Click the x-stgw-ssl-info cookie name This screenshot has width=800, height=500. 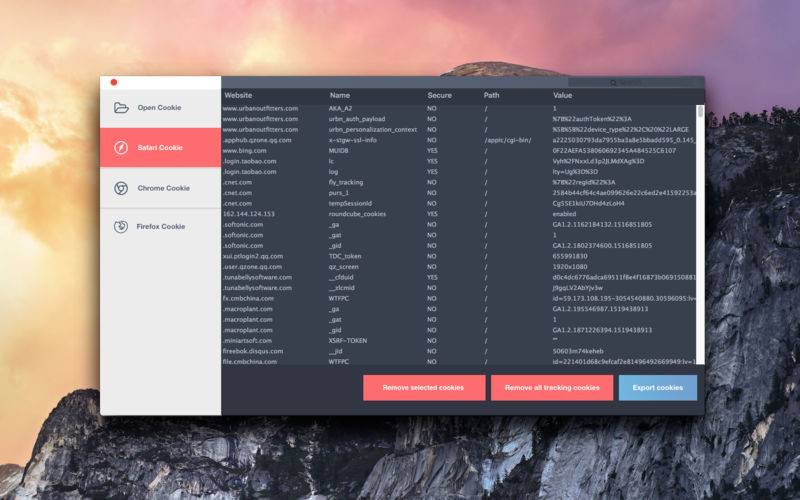click(353, 140)
